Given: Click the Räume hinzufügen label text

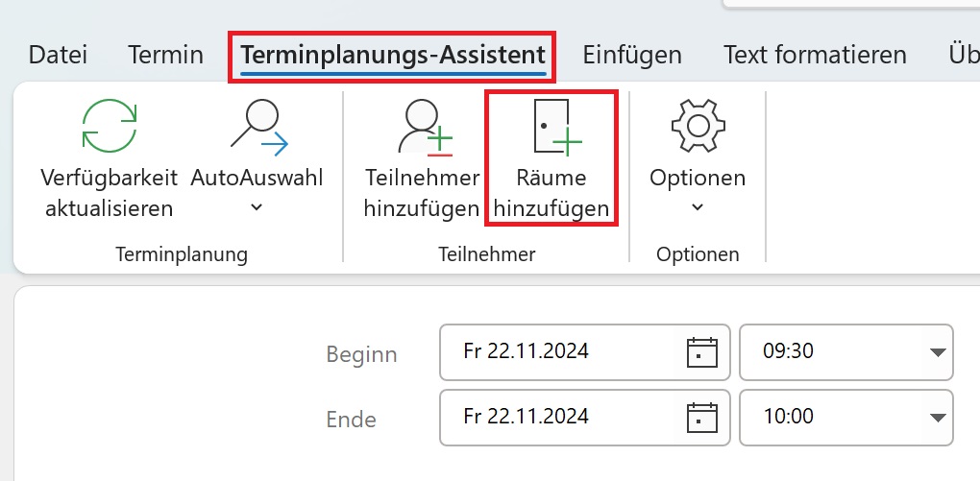Looking at the screenshot, I should 551,193.
